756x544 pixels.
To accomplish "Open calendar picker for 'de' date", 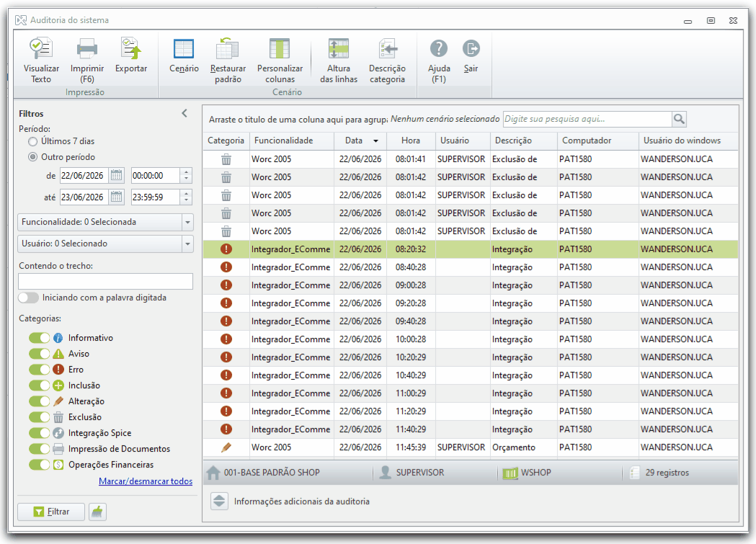I will tap(117, 175).
